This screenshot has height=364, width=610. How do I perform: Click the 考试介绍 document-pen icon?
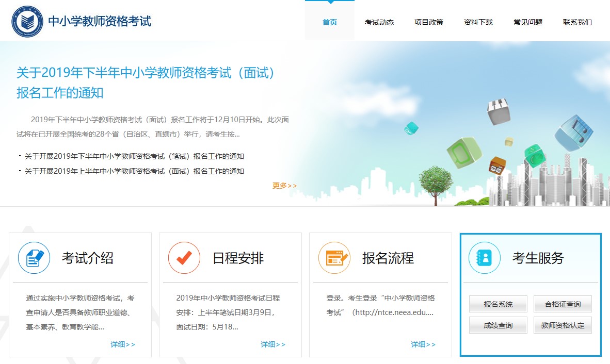coord(34,258)
